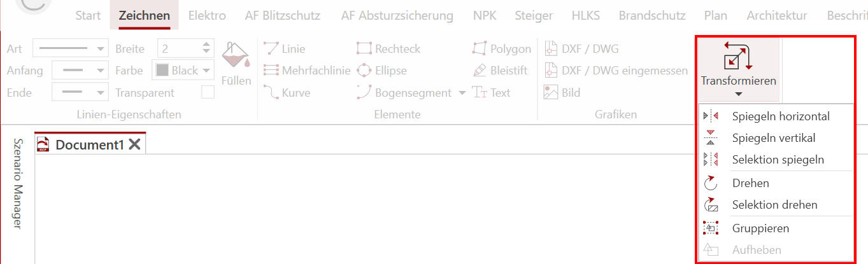Choose the Polygon tool
Viewport: 868px width, 264px height.
pos(502,49)
